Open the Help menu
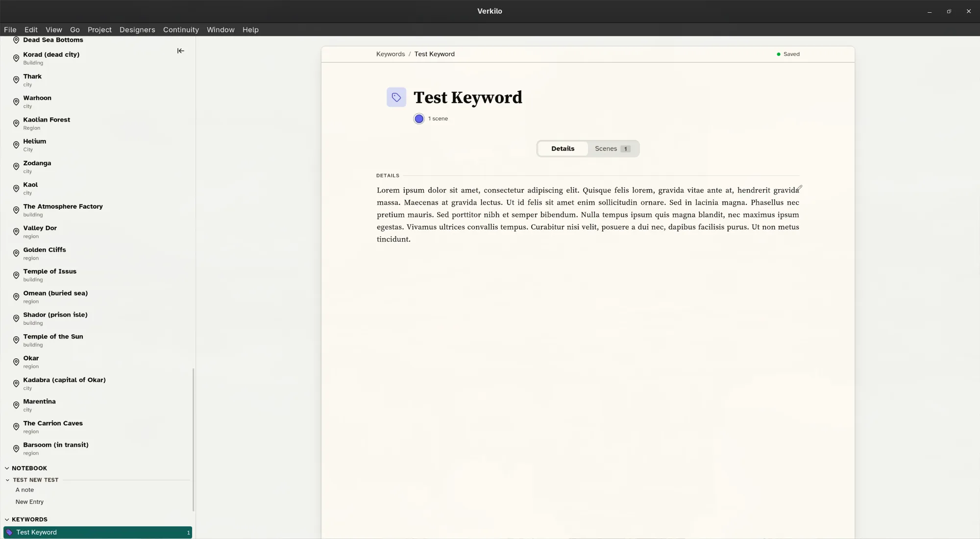 point(250,30)
